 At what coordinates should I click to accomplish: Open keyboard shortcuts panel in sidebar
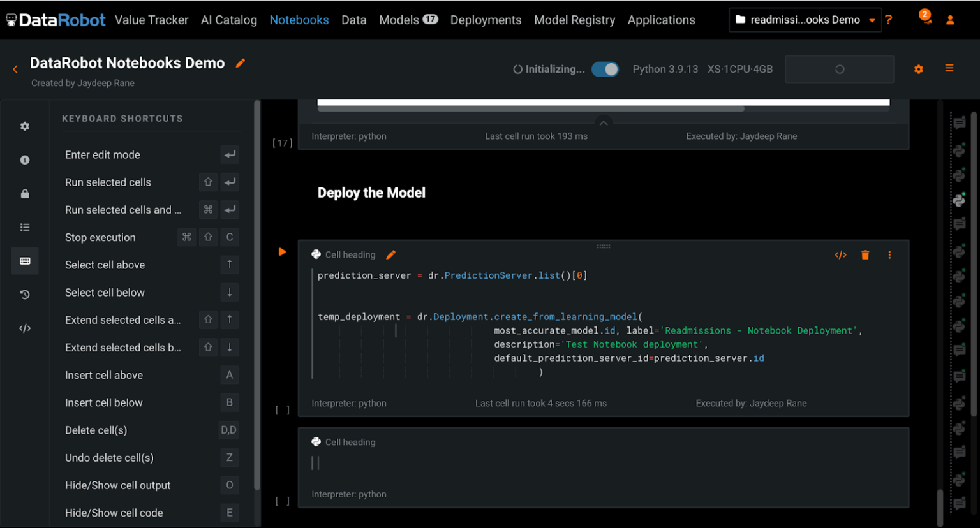25,261
